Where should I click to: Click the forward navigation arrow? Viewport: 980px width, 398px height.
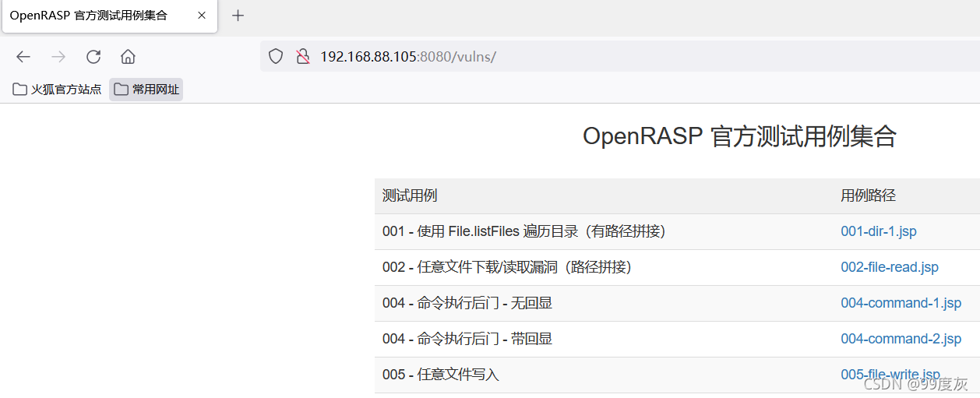point(58,56)
